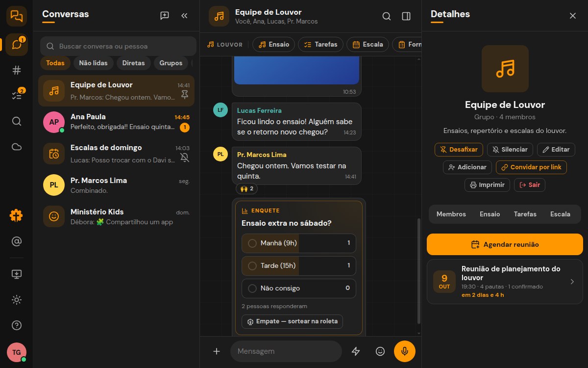
Task: Open Escalas de domingo conversation
Action: click(116, 153)
